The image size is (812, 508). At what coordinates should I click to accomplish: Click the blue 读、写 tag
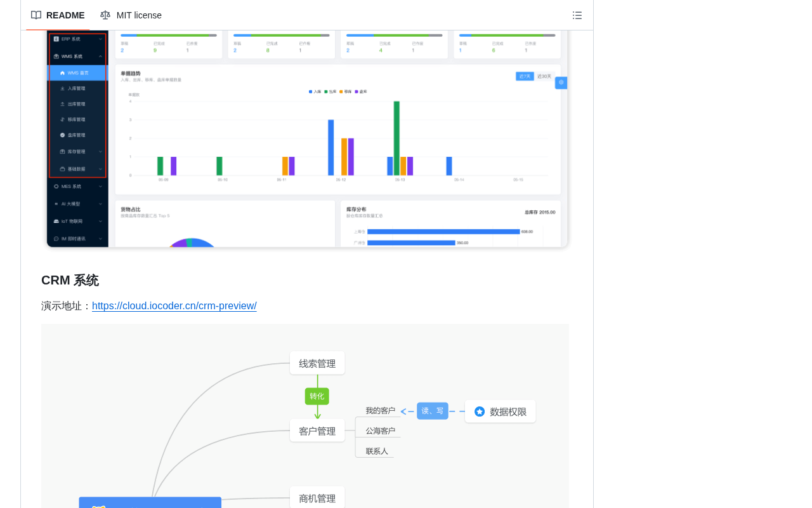(x=433, y=411)
